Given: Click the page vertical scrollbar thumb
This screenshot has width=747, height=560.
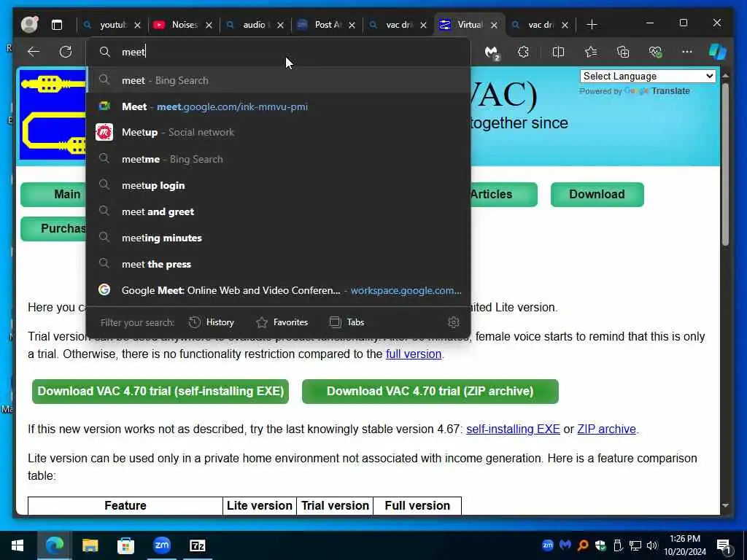Looking at the screenshot, I should 725,164.
